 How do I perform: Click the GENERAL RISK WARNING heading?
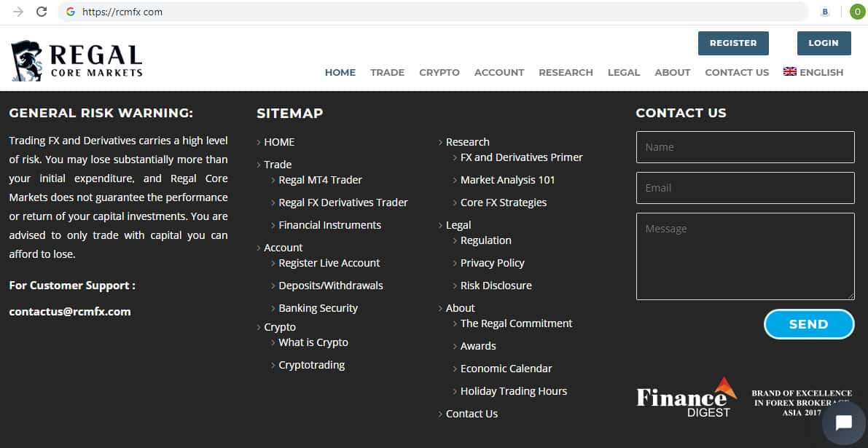point(101,113)
